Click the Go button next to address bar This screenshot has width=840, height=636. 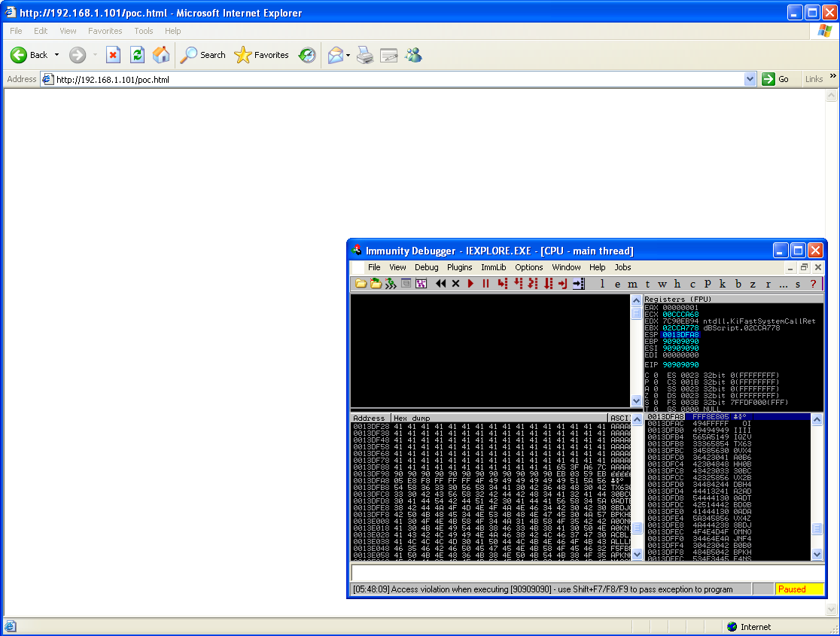pos(776,79)
